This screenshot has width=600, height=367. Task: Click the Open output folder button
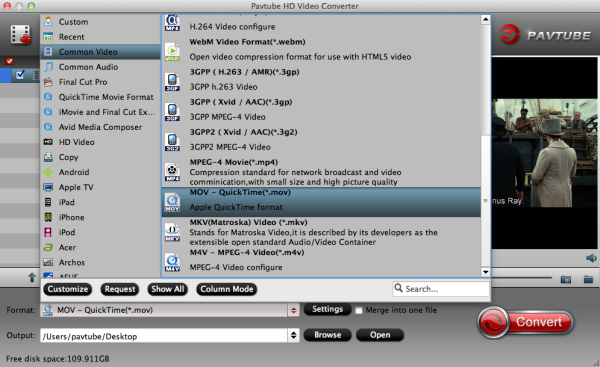click(x=380, y=335)
